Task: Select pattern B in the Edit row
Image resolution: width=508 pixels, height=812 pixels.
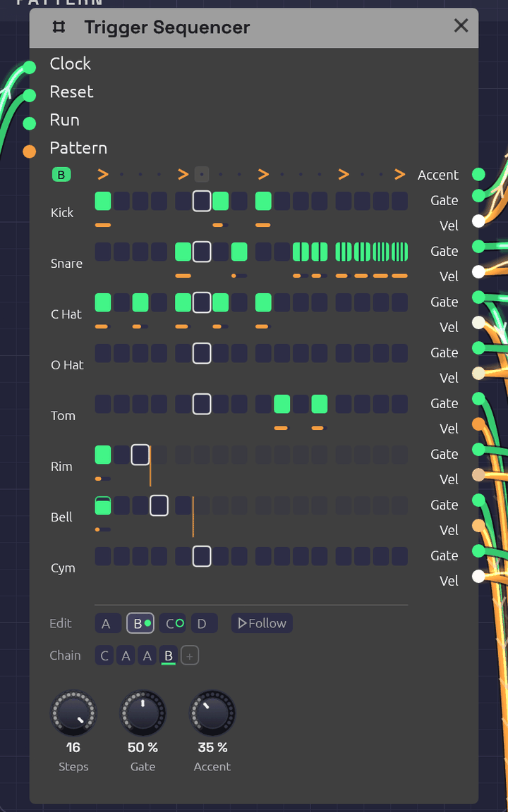Action: [x=140, y=624]
